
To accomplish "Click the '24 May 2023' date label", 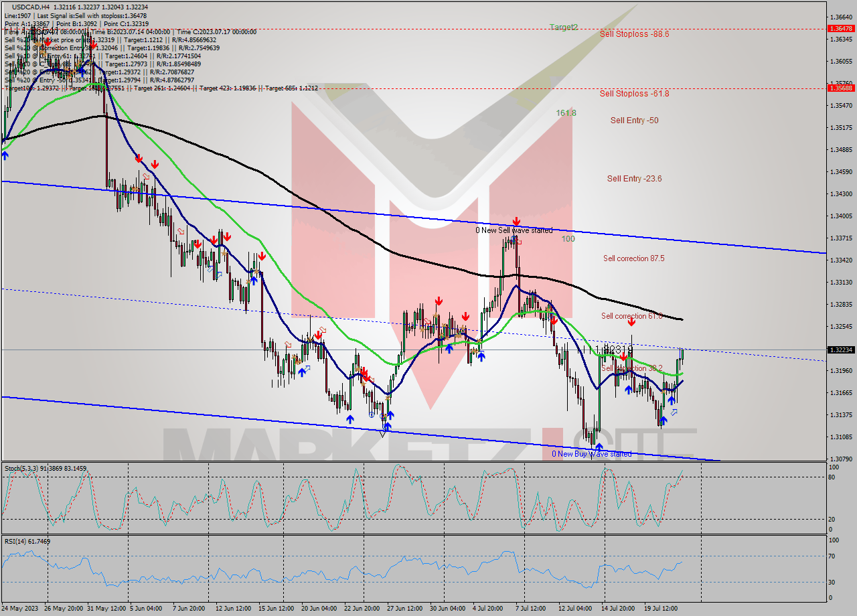I will (21, 609).
